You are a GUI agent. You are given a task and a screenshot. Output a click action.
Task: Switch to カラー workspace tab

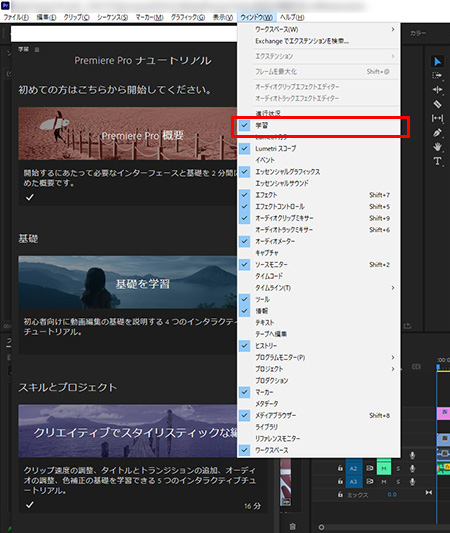click(x=418, y=33)
